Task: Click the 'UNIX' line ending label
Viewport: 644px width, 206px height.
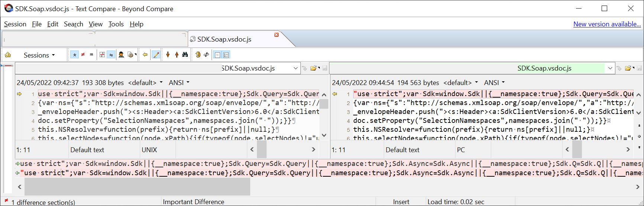Action: tap(149, 150)
